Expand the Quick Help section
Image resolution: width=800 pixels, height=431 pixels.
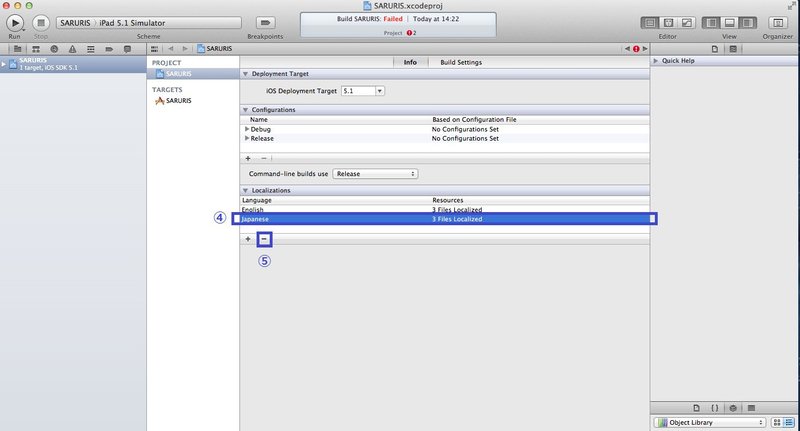click(656, 61)
